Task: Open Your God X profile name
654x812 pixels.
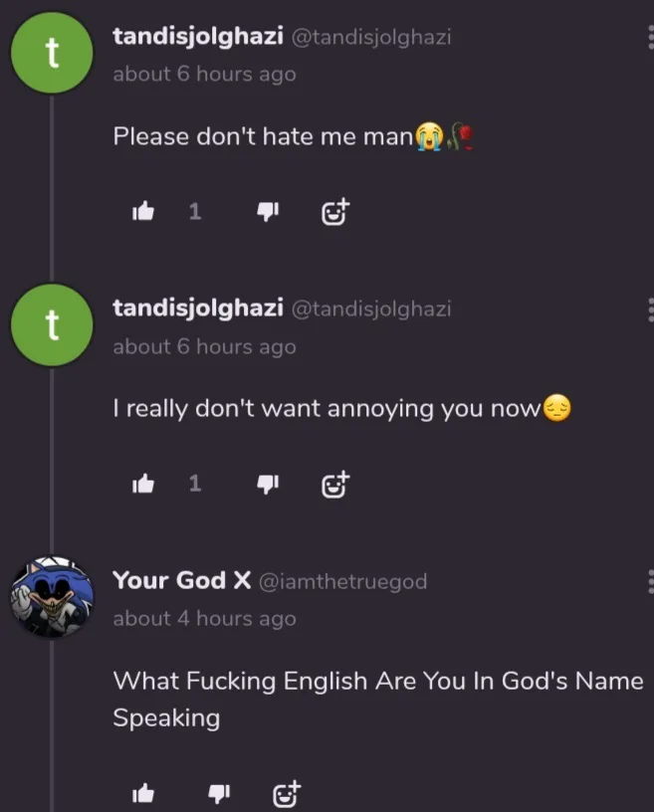Action: point(182,580)
